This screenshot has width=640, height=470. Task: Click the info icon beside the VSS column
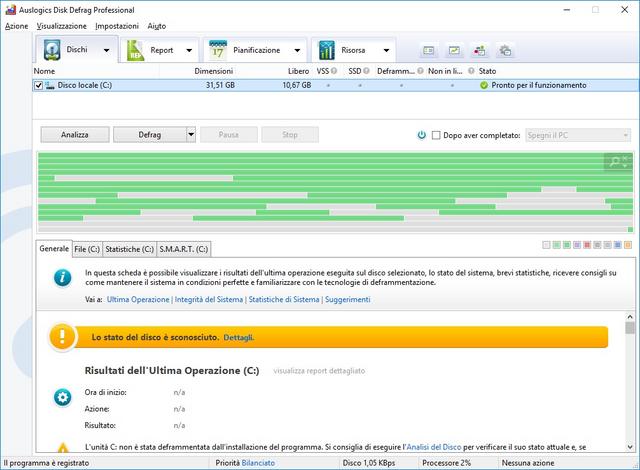(334, 71)
